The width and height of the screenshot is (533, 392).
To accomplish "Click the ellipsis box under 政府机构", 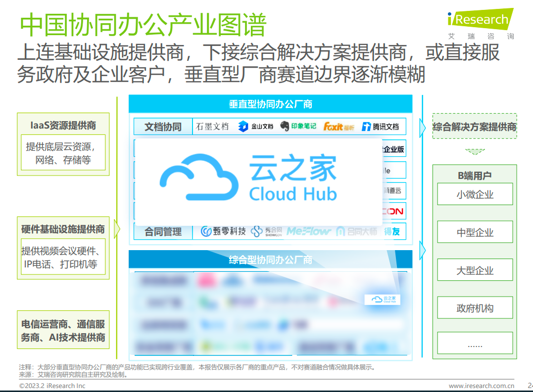I will pos(475,343).
